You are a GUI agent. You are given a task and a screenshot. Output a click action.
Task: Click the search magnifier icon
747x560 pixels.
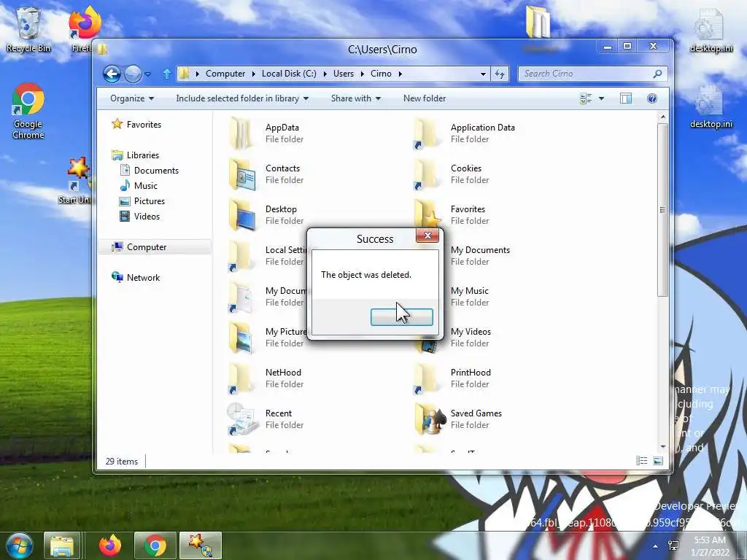[657, 74]
